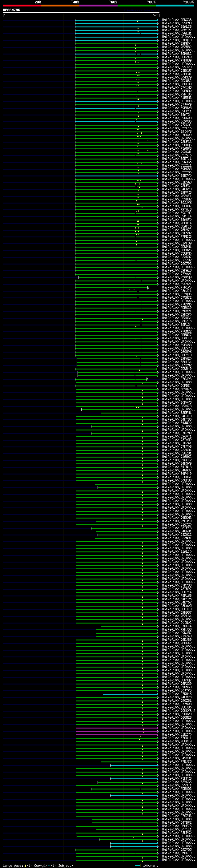Select the UniRef100_A7RQ46 label
197x868 pixels.
pyautogui.click(x=177, y=694)
